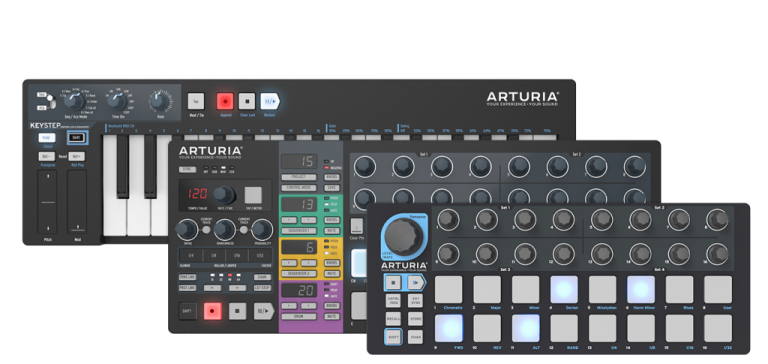Viewport: 768px width, 364px height.
Task: Click KNOBS button in yellow Sequencer 2 section
Action: click(x=332, y=263)
